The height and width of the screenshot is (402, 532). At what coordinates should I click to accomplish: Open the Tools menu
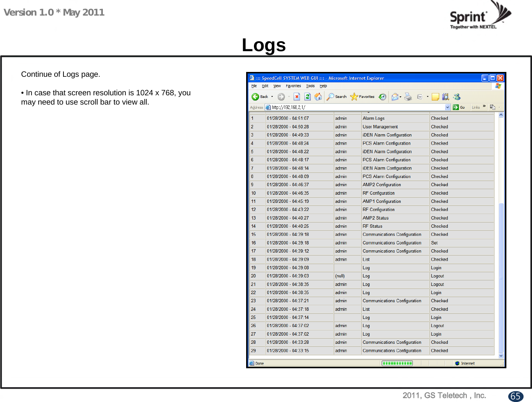pos(310,86)
